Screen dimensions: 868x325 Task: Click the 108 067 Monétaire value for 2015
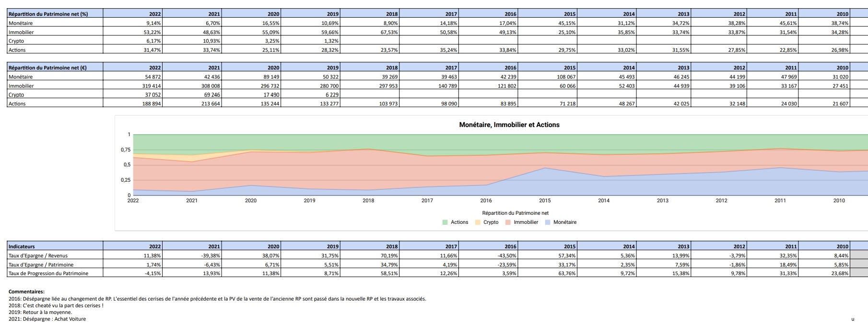point(547,77)
